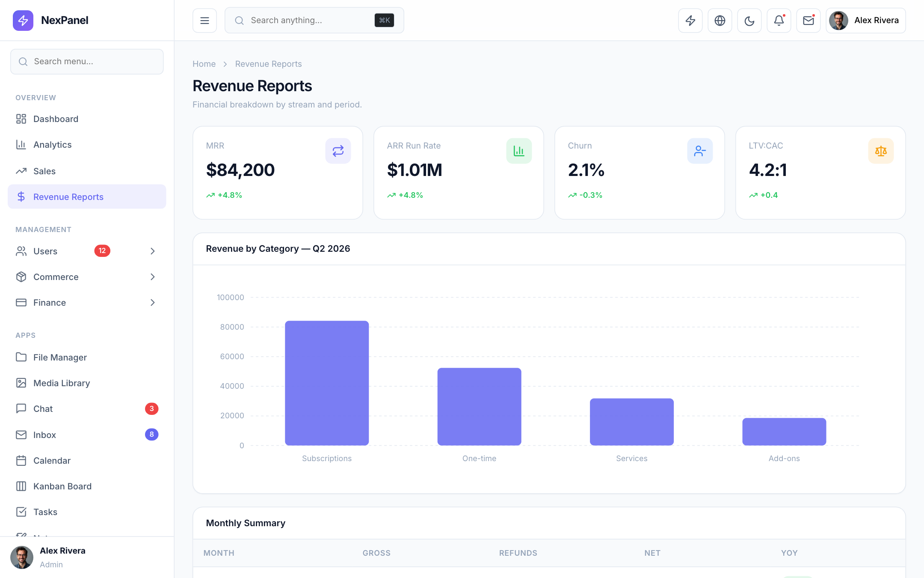Image resolution: width=924 pixels, height=578 pixels.
Task: Click Alex Rivera avatar at sidebar bottom
Action: point(22,557)
